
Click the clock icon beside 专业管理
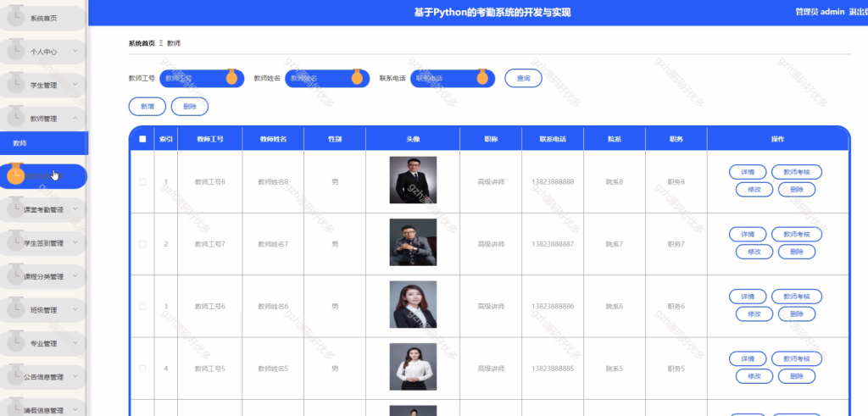[16, 341]
